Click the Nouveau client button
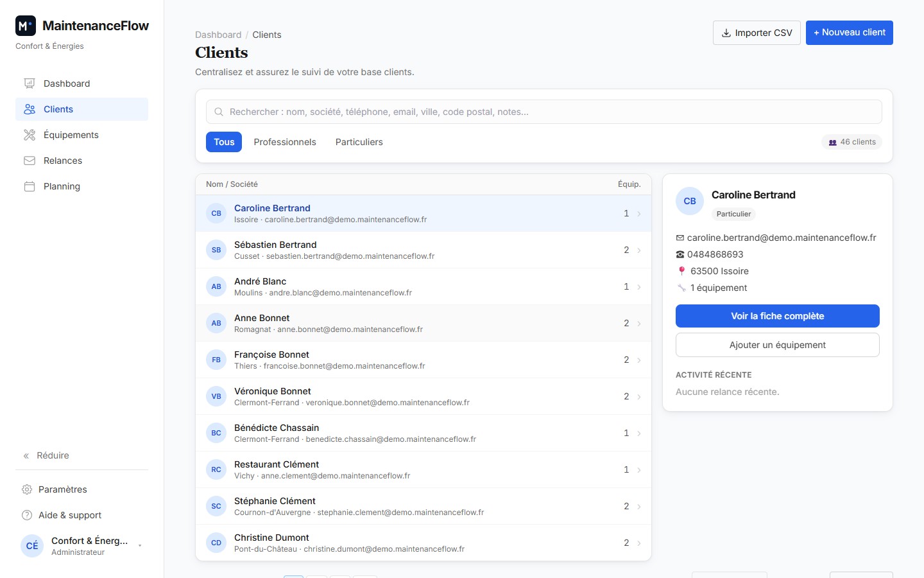The width and height of the screenshot is (924, 578). coord(850,33)
